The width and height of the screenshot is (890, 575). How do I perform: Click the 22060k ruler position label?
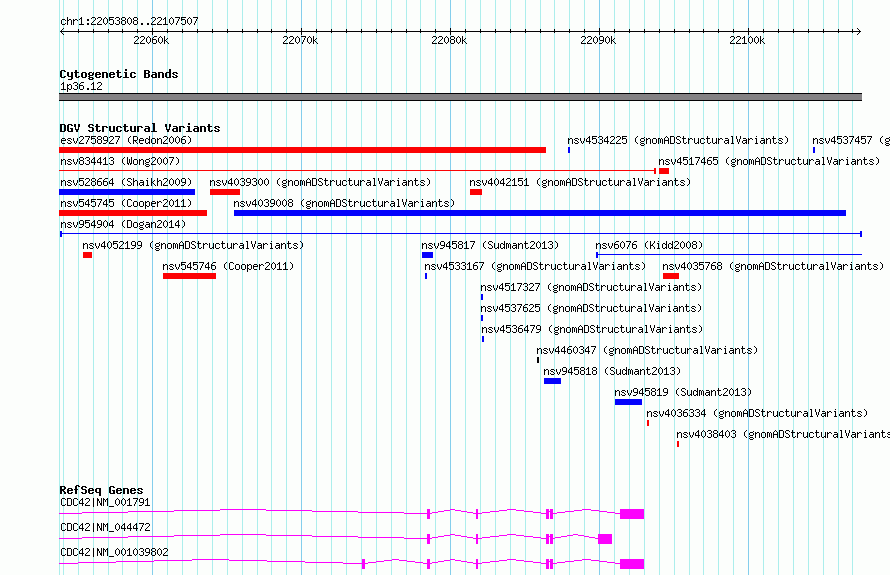[151, 40]
